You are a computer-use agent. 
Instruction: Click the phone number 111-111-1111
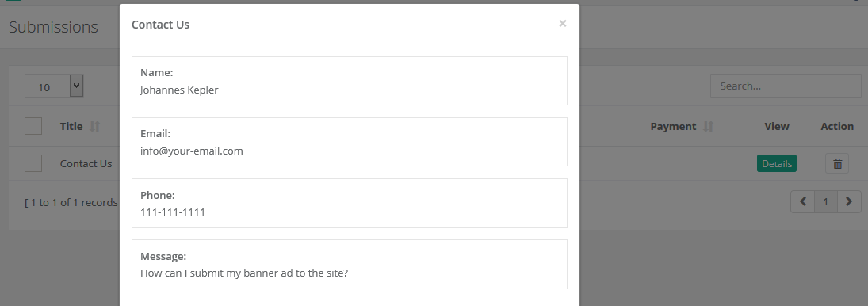[173, 212]
